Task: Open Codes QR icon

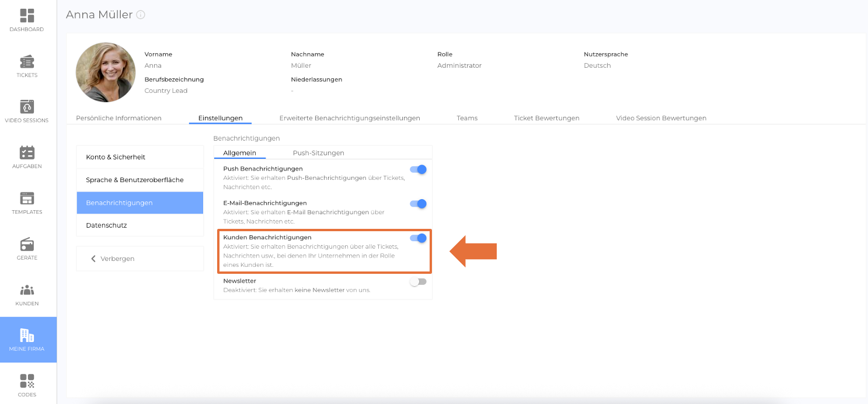Action: point(27,381)
